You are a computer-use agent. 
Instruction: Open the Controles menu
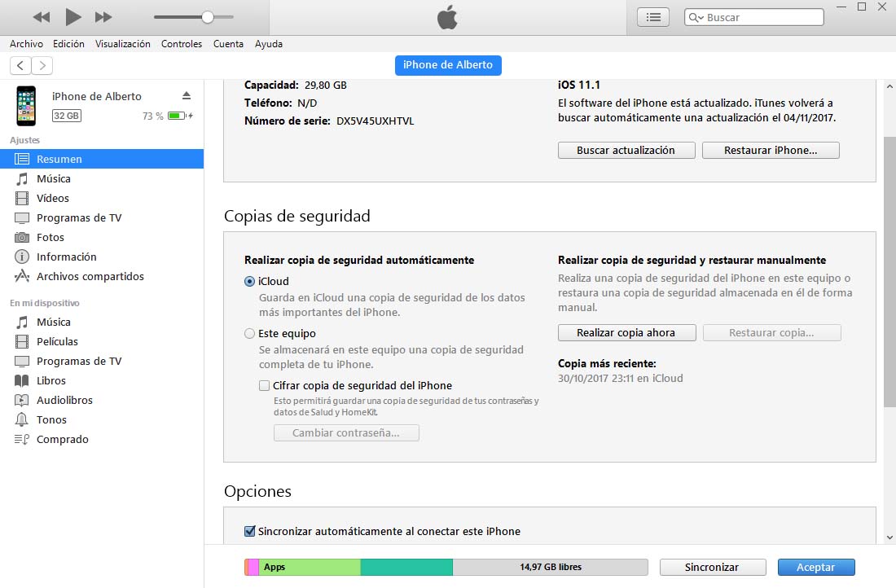[x=182, y=44]
